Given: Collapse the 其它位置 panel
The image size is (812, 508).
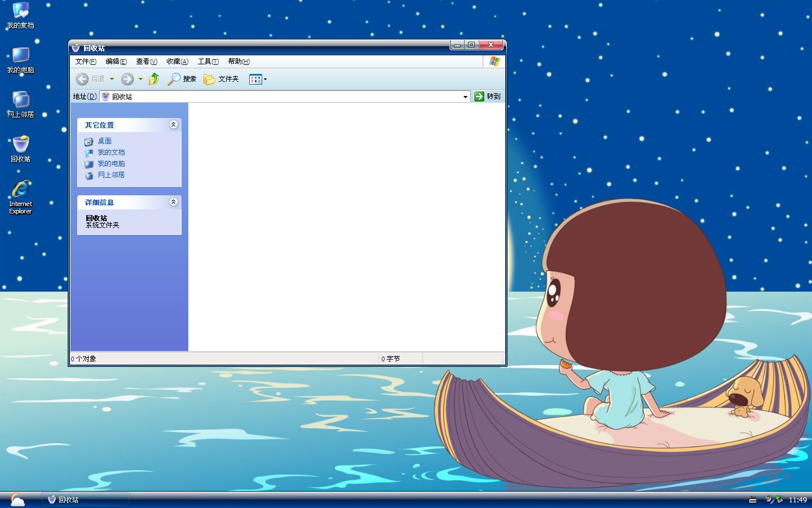Looking at the screenshot, I should click(173, 124).
